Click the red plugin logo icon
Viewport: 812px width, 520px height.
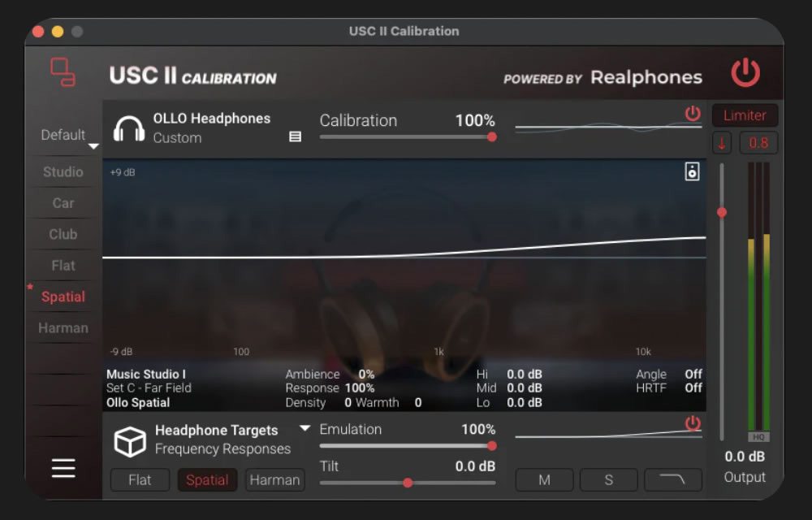pos(63,72)
